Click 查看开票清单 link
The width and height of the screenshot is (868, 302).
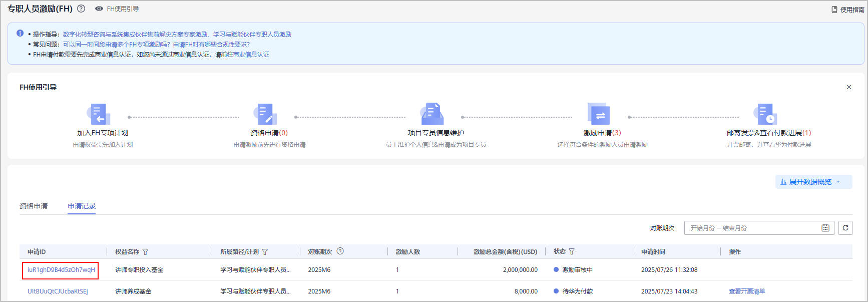tap(746, 291)
